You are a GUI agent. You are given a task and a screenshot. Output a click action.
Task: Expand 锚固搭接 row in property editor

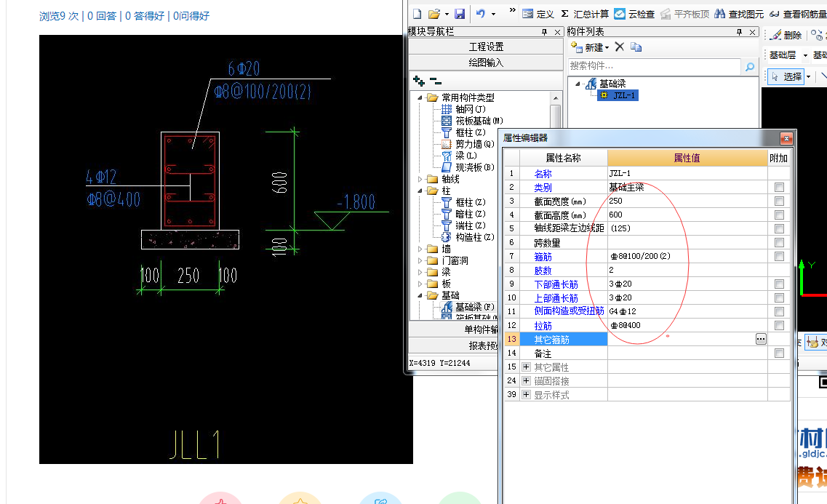pyautogui.click(x=526, y=380)
